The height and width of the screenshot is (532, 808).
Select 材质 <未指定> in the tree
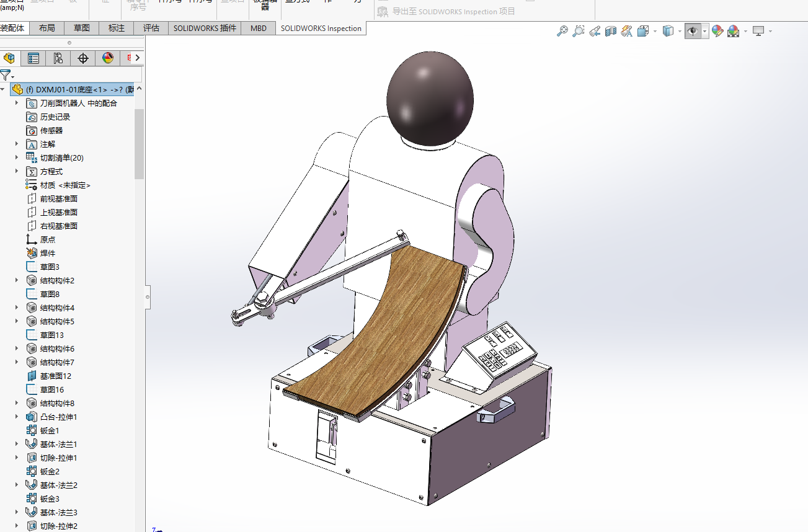pos(65,185)
